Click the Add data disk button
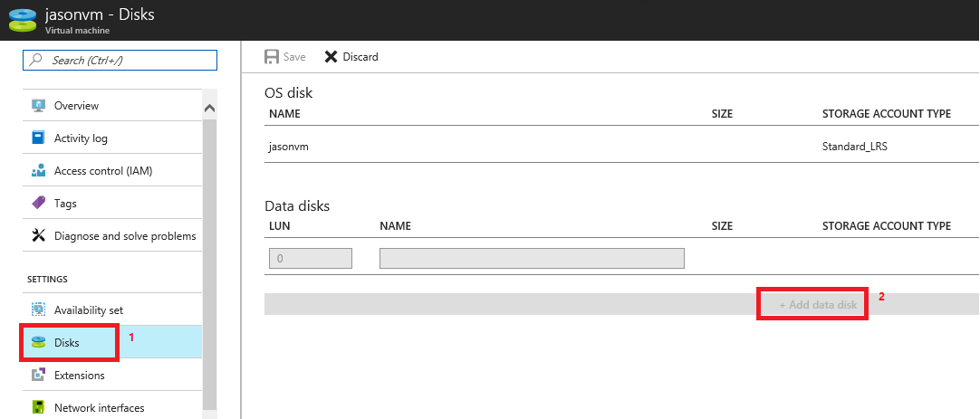 pos(817,305)
